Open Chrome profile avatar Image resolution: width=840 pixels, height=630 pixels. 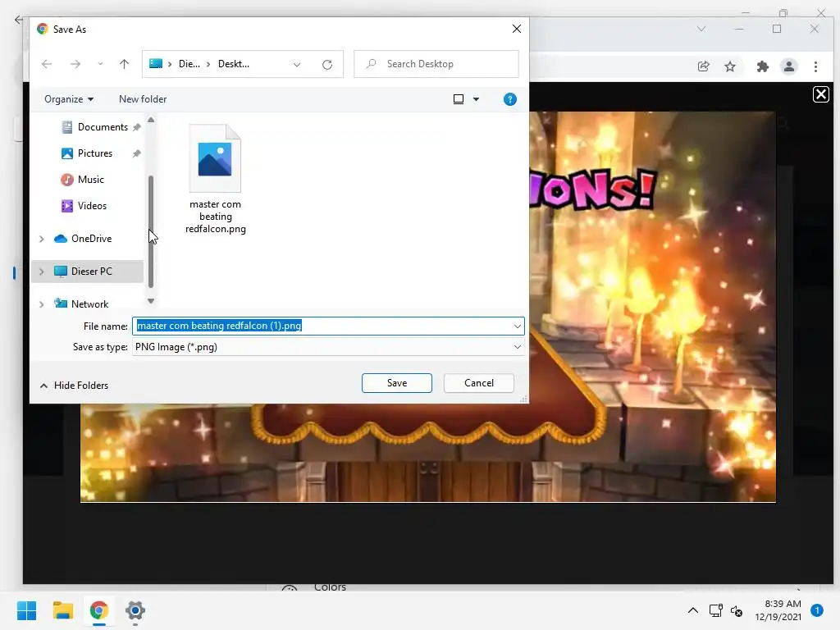coord(789,66)
